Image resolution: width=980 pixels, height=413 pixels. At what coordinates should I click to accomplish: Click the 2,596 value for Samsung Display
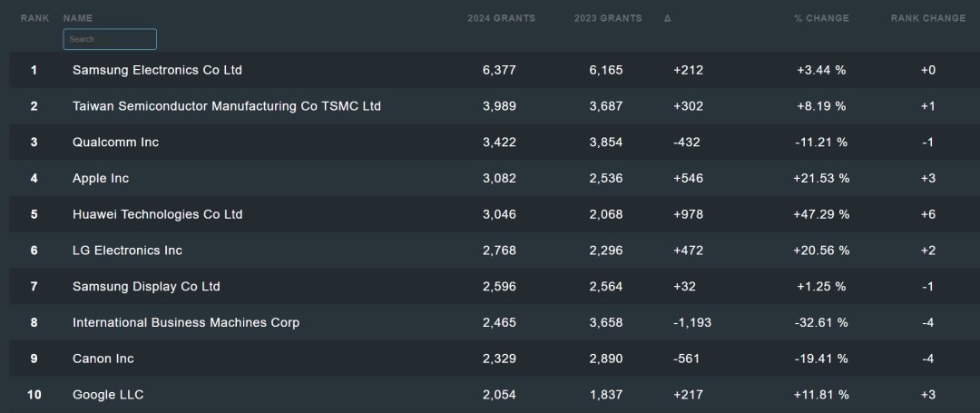pyautogui.click(x=499, y=287)
